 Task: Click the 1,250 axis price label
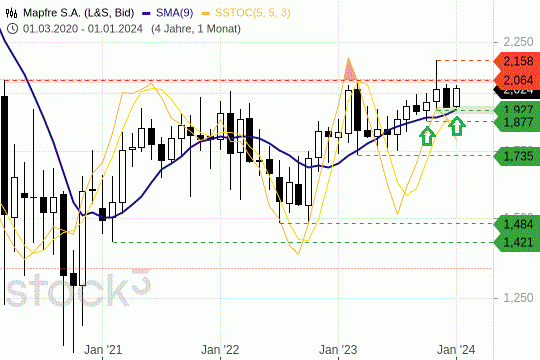click(518, 298)
